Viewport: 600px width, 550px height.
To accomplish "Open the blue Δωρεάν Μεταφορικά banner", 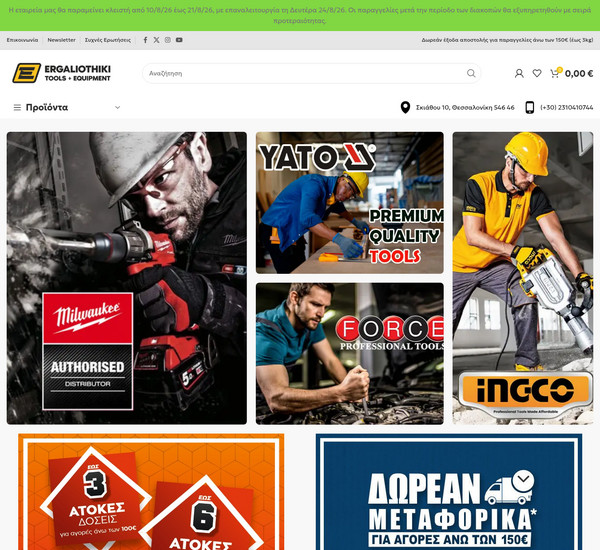I will [x=449, y=492].
